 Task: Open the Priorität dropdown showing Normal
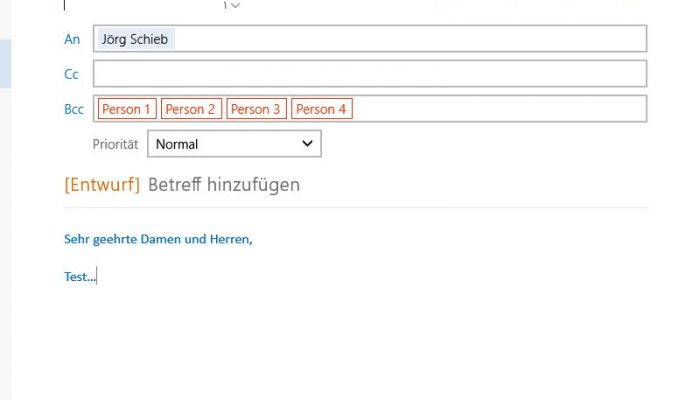(234, 144)
